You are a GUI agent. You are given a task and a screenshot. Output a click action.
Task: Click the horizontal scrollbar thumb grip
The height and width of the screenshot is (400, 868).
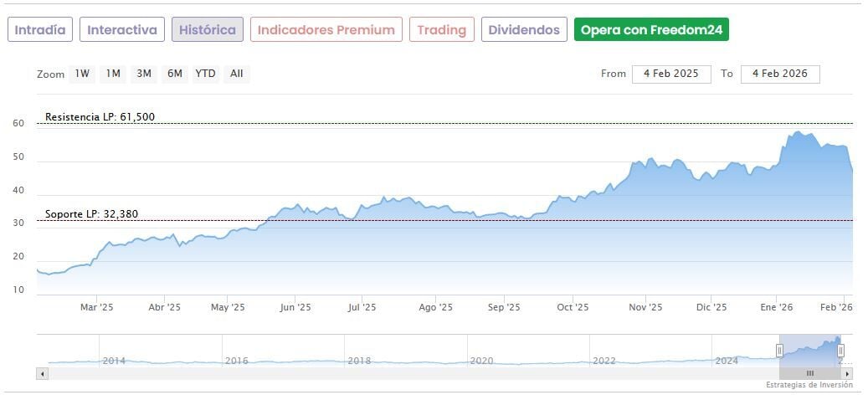809,373
